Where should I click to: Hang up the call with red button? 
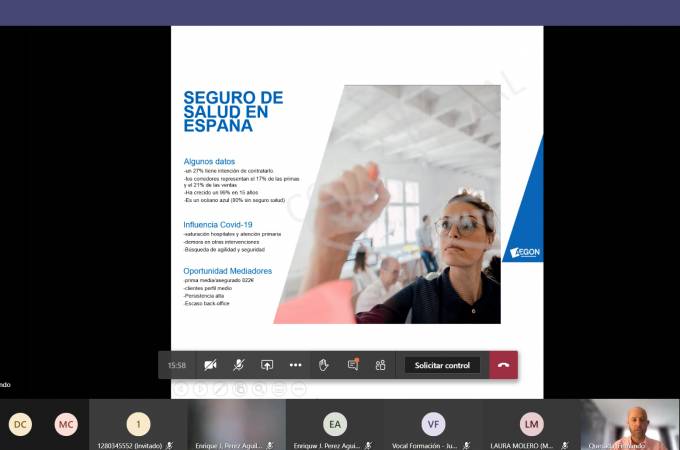coord(503,365)
